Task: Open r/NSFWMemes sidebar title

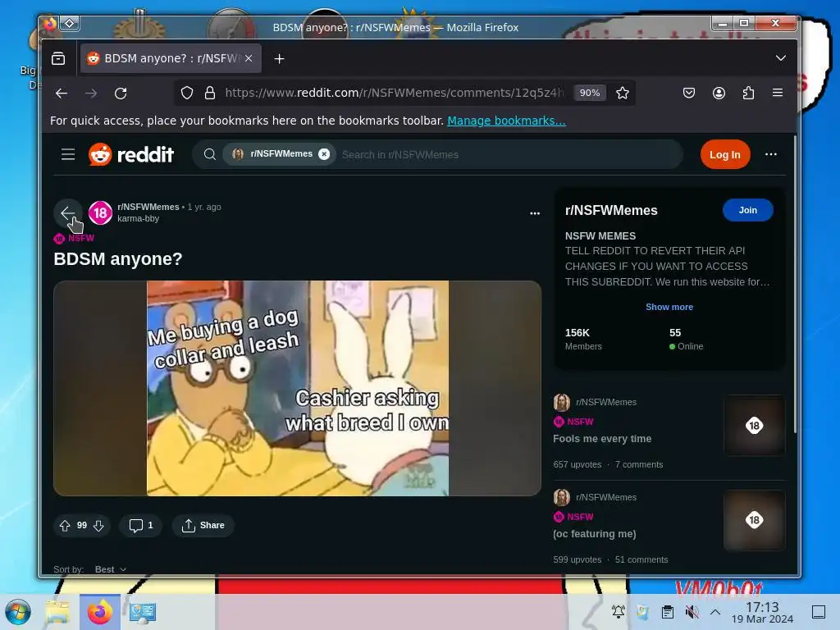Action: click(x=611, y=211)
